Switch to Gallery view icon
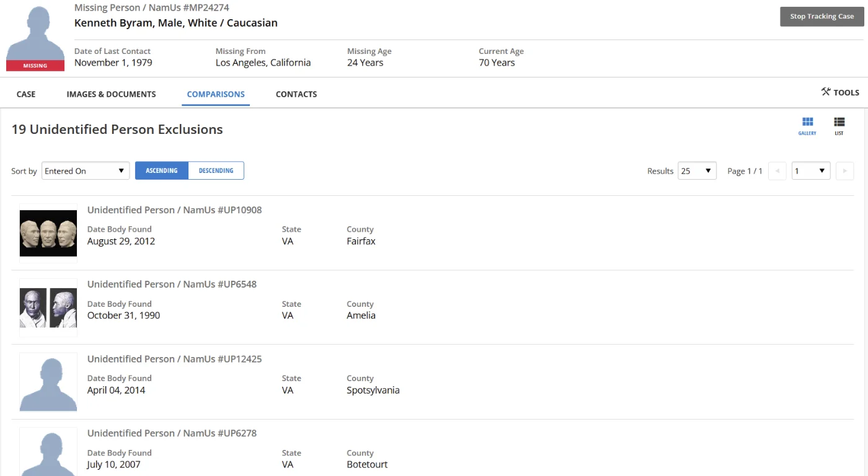This screenshot has height=476, width=868. [x=807, y=125]
